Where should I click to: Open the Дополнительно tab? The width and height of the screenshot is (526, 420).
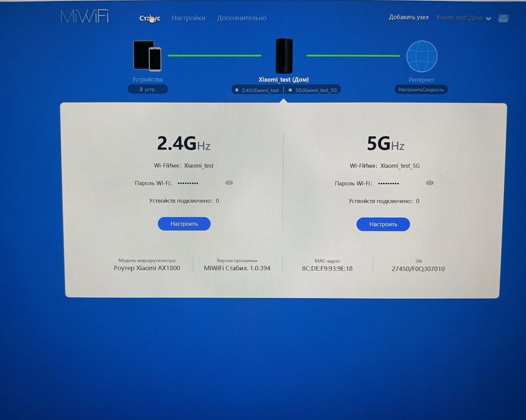click(x=242, y=18)
